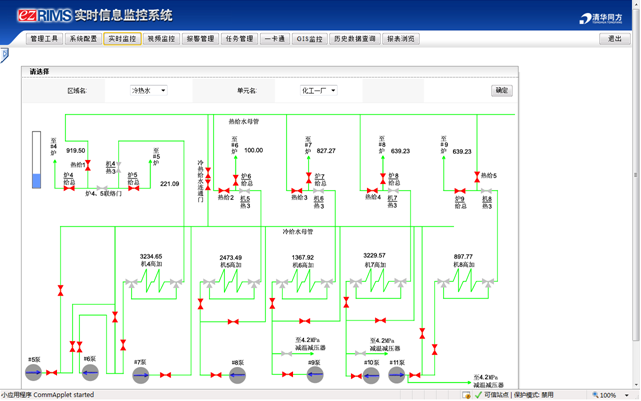Click the blue #4 boiler level gauge
This screenshot has height=401, width=641.
tap(37, 161)
